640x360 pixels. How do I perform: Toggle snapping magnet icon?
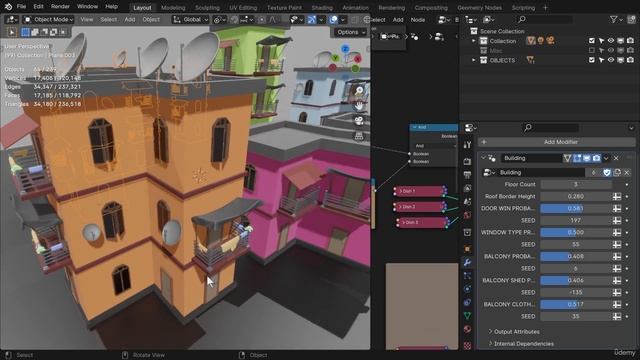pos(234,19)
